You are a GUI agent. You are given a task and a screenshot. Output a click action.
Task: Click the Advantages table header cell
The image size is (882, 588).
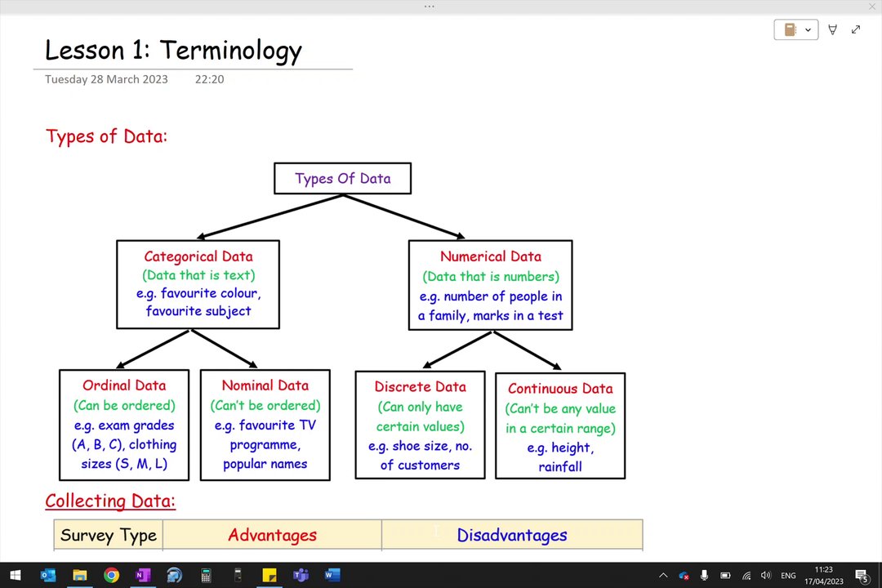pyautogui.click(x=272, y=535)
